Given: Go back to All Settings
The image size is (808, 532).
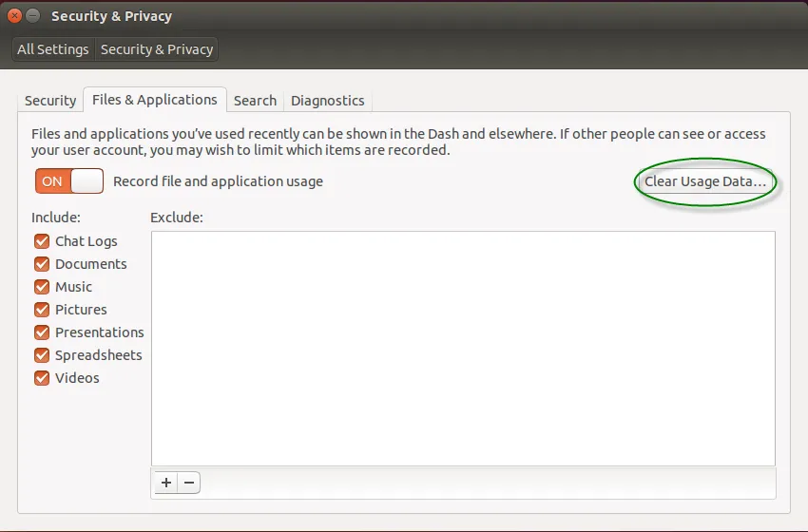Looking at the screenshot, I should point(53,49).
